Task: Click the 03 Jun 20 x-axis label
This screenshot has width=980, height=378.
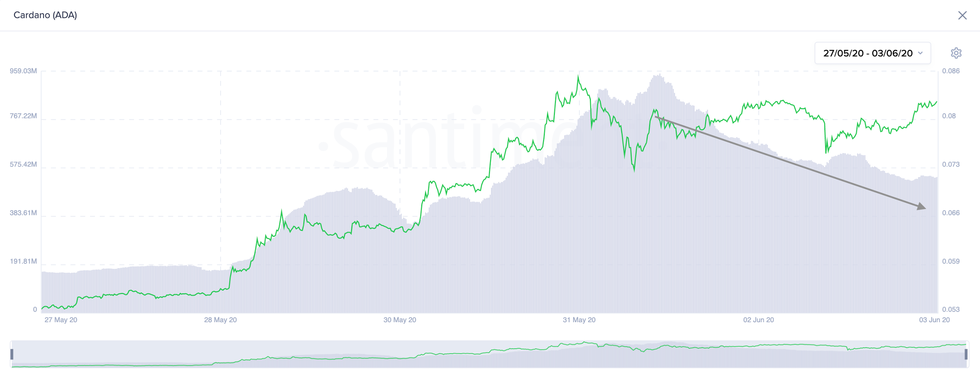Action: pyautogui.click(x=934, y=320)
